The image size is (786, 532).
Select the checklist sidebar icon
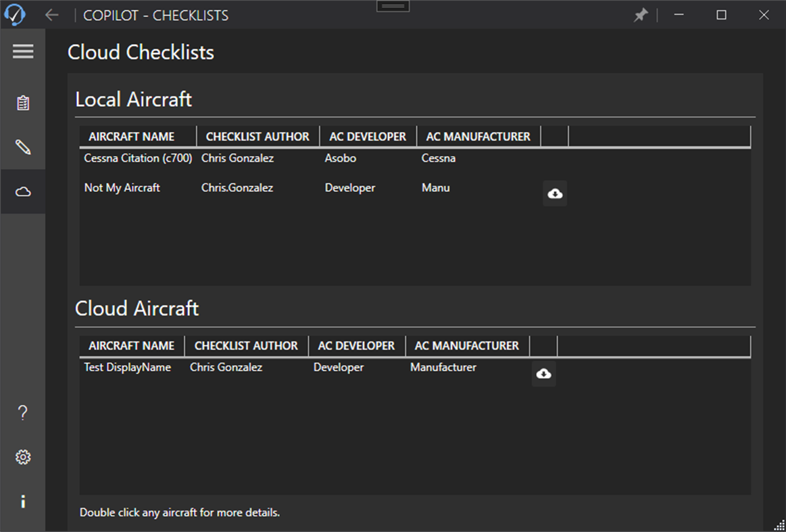point(23,103)
